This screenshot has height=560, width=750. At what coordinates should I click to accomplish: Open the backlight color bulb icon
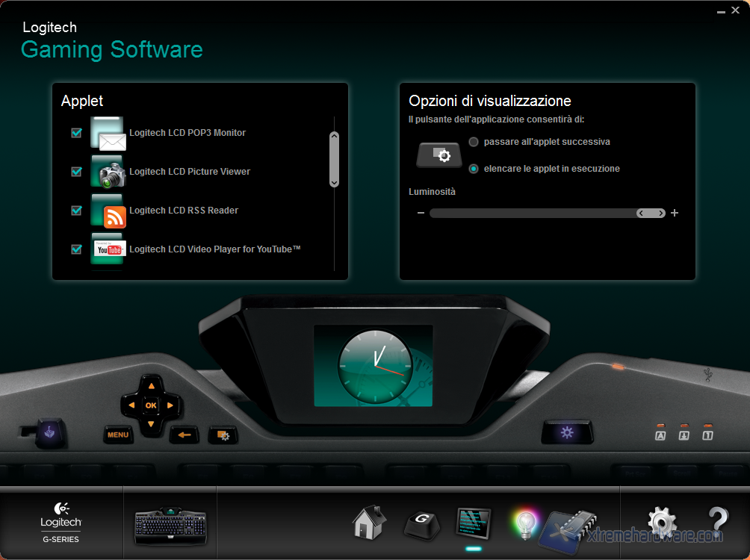click(x=524, y=525)
